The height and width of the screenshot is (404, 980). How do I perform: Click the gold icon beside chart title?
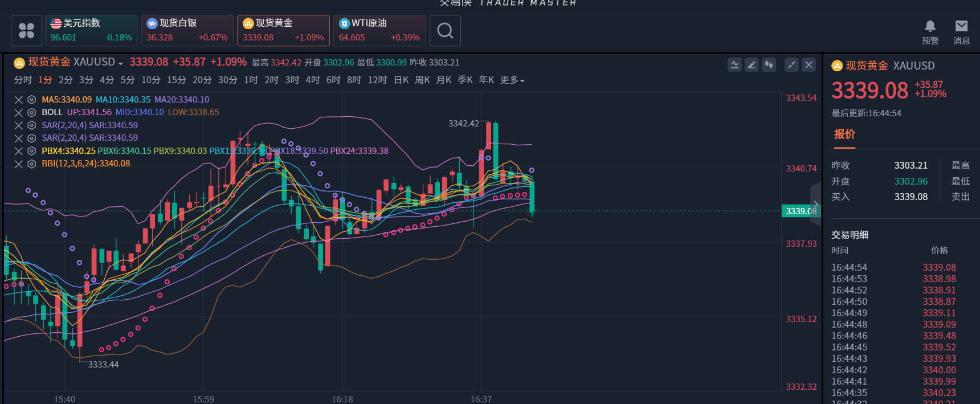tap(19, 63)
